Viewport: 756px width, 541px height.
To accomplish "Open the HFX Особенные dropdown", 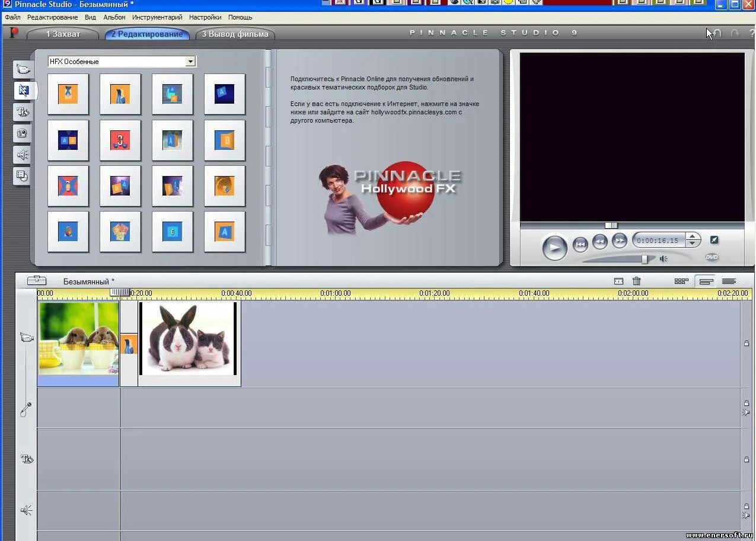I will 189,61.
